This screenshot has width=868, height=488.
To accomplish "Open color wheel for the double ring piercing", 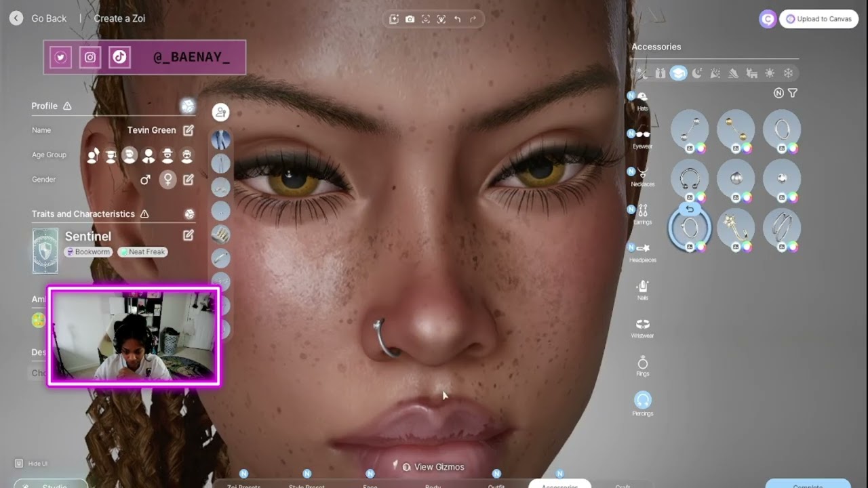I will tap(793, 247).
